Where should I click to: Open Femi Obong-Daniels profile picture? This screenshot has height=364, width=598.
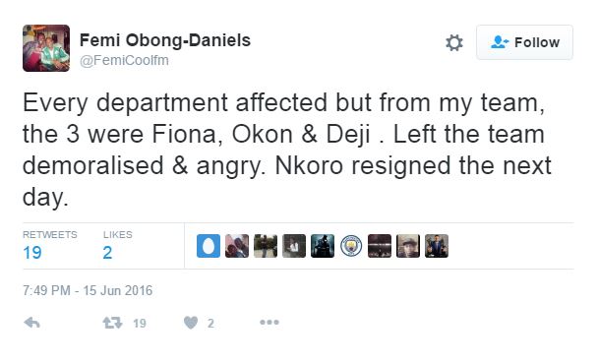coord(46,48)
